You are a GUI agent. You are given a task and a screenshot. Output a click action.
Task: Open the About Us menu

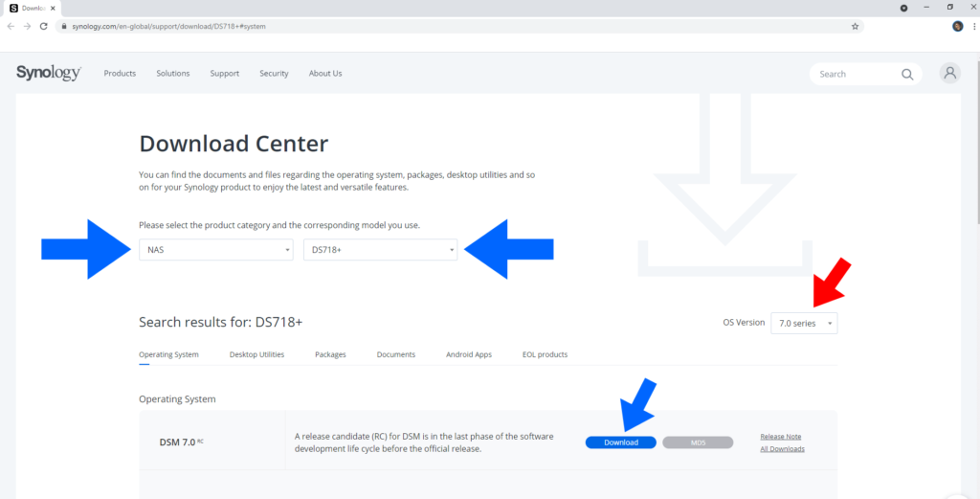click(325, 73)
